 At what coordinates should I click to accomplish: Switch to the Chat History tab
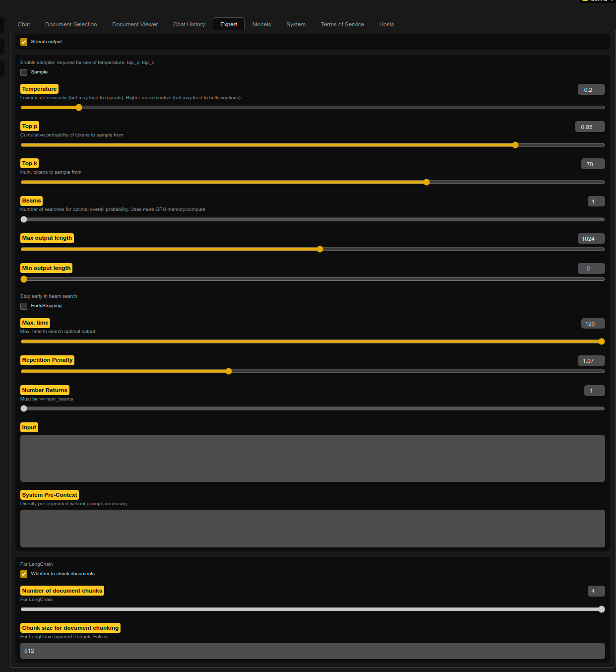tap(189, 24)
